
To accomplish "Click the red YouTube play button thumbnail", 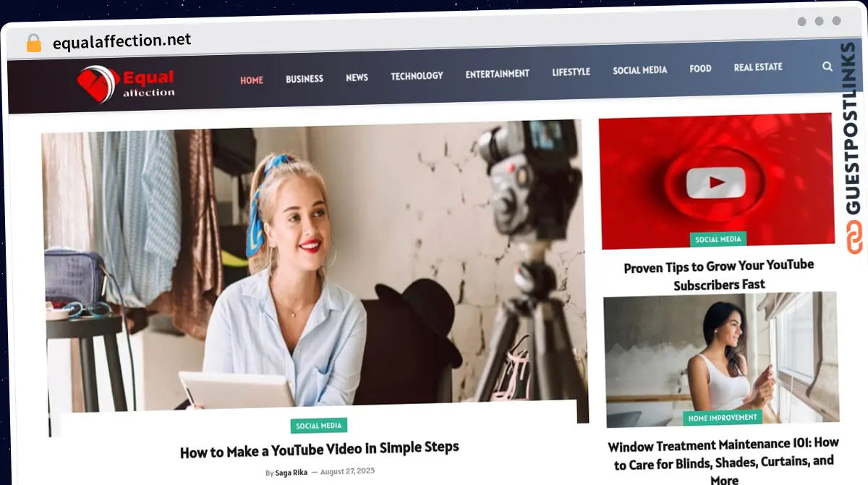I will pyautogui.click(x=716, y=181).
